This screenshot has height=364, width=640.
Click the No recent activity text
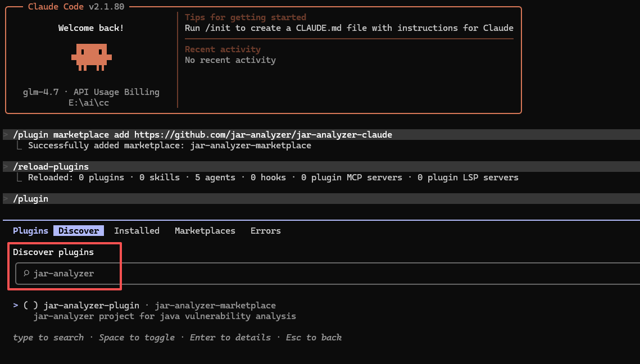coord(230,60)
